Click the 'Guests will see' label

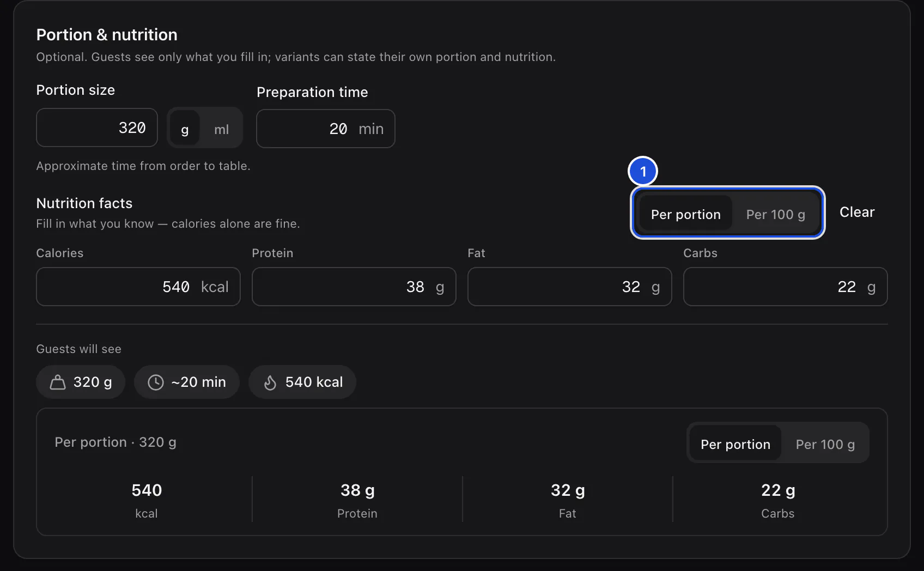coord(79,349)
